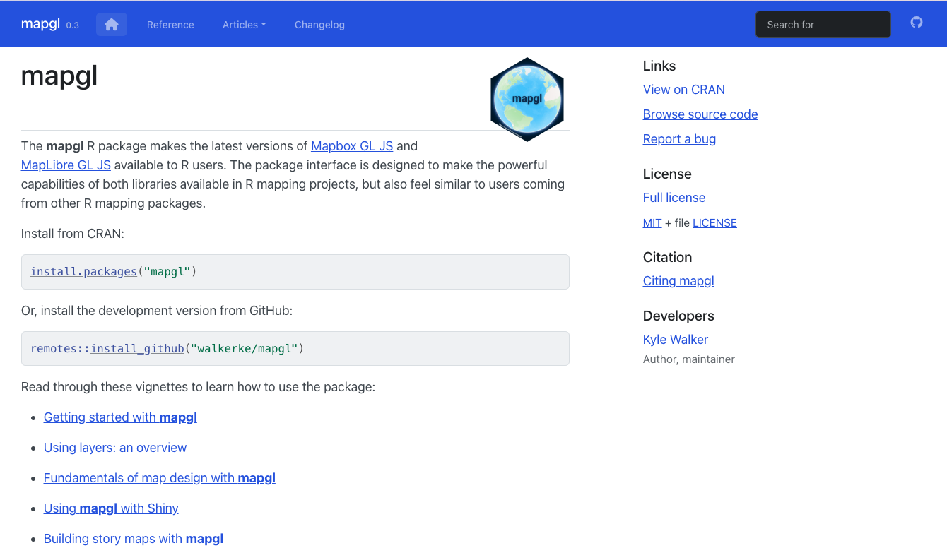View the Citing mapgl page

point(678,281)
